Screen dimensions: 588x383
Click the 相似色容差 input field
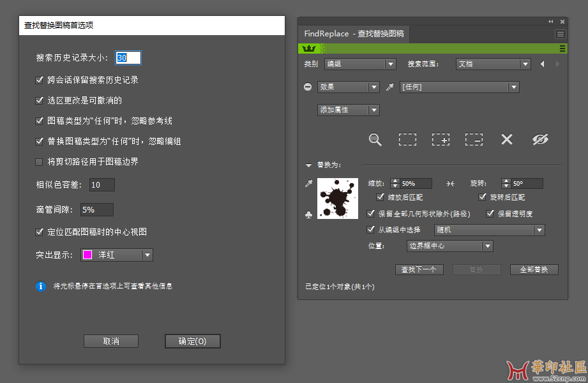pos(102,185)
